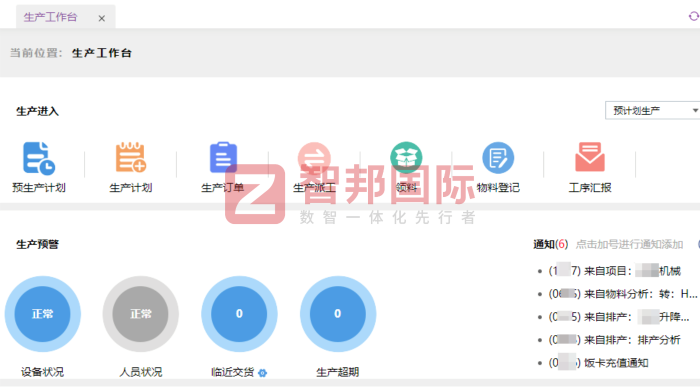Click the 生产工作台 breadcrumb text
700x390 pixels.
coord(102,53)
